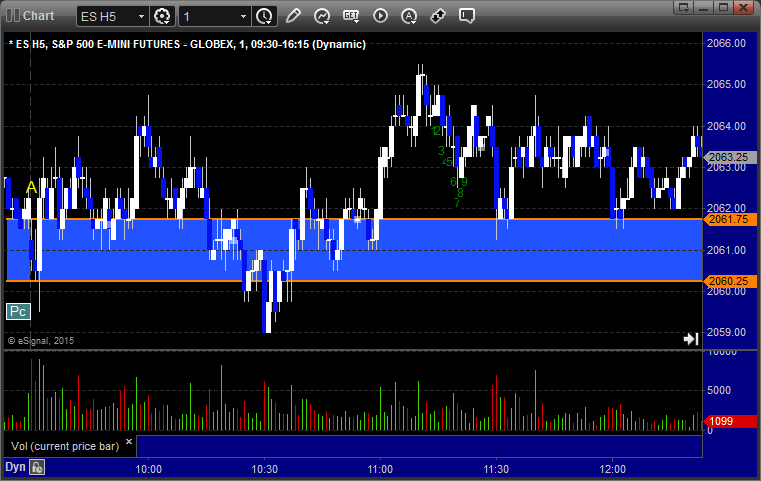761x481 pixels.
Task: Close the Vol (current price bar) study
Action: (129, 442)
